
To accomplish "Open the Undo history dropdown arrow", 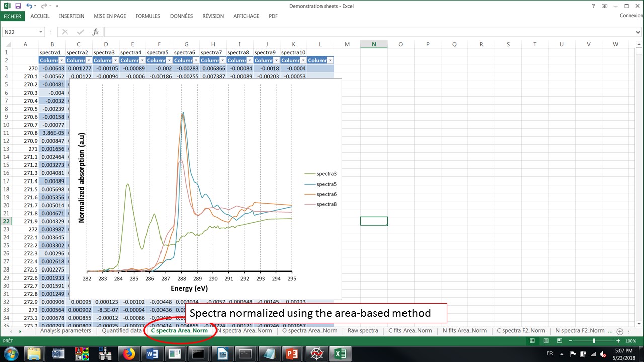I will [35, 7].
